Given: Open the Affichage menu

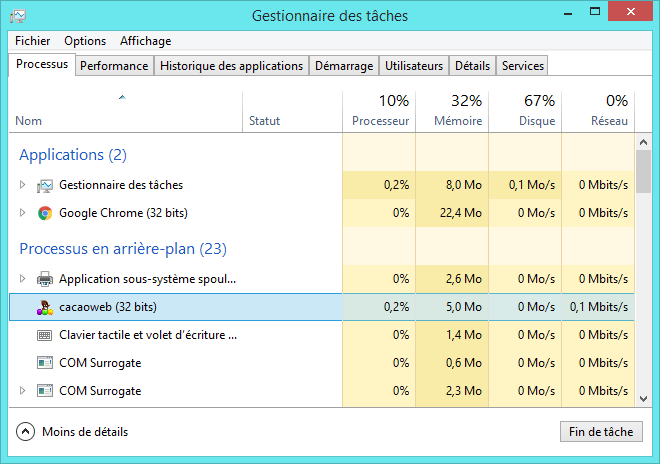Looking at the screenshot, I should (145, 41).
